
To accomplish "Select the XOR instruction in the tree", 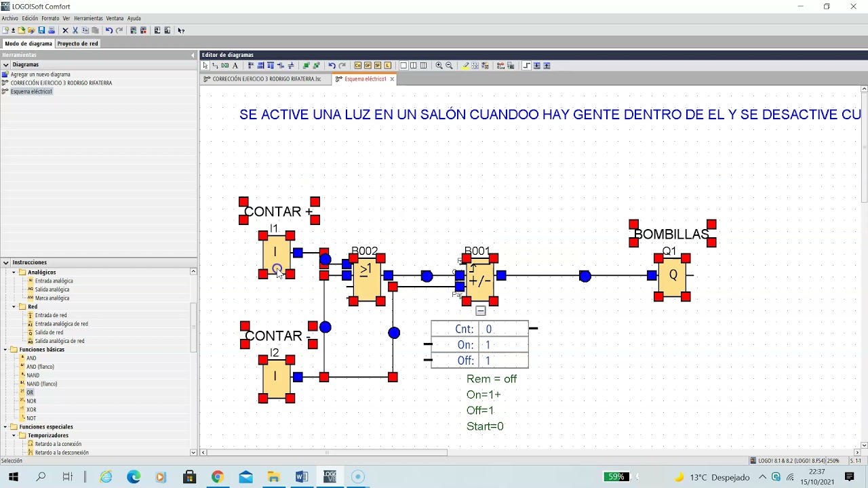I will 31,409.
